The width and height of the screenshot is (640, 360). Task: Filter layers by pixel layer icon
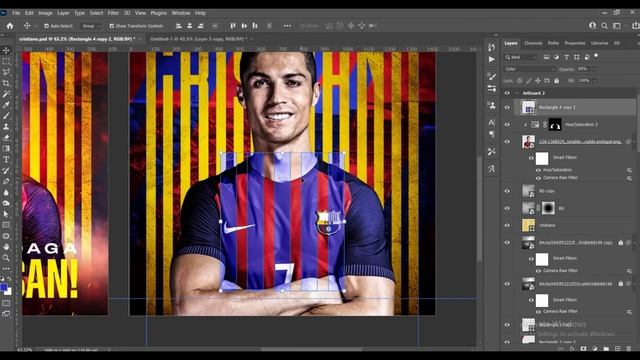click(546, 57)
